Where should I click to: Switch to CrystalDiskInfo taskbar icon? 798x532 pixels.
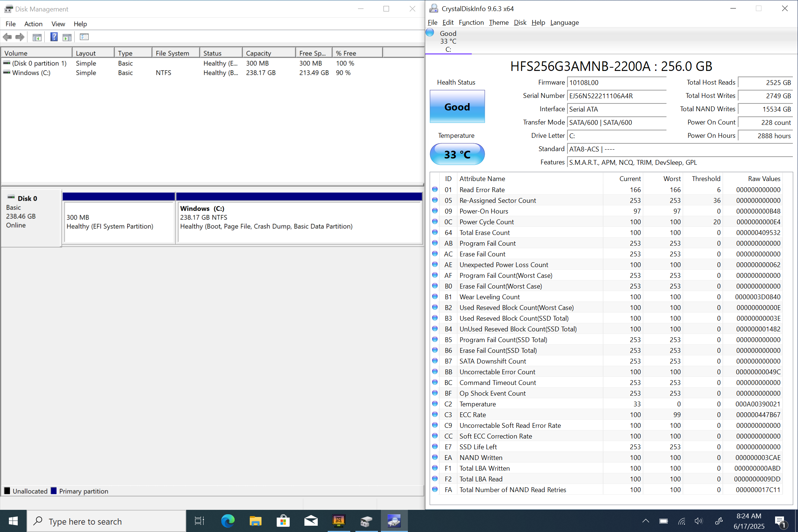(x=394, y=521)
